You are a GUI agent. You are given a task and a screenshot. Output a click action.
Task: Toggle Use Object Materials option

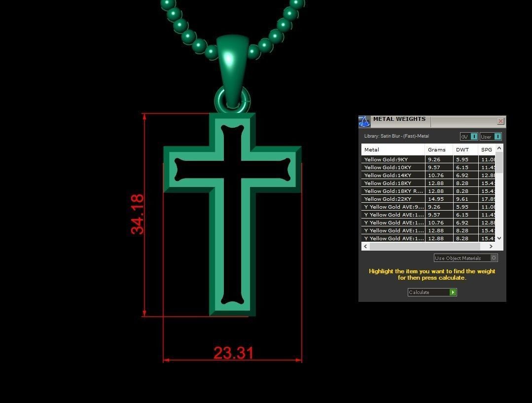[x=465, y=258]
